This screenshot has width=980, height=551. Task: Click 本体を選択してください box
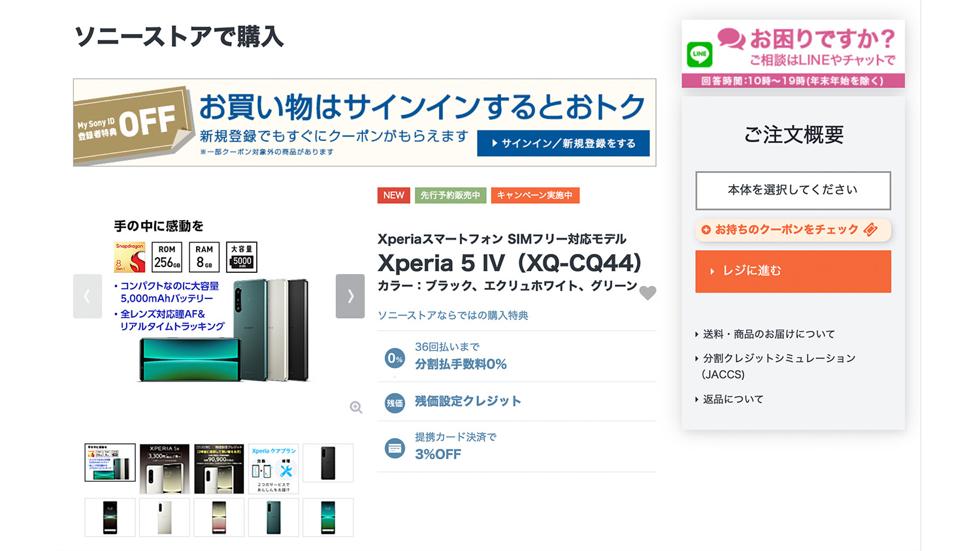[x=793, y=190]
